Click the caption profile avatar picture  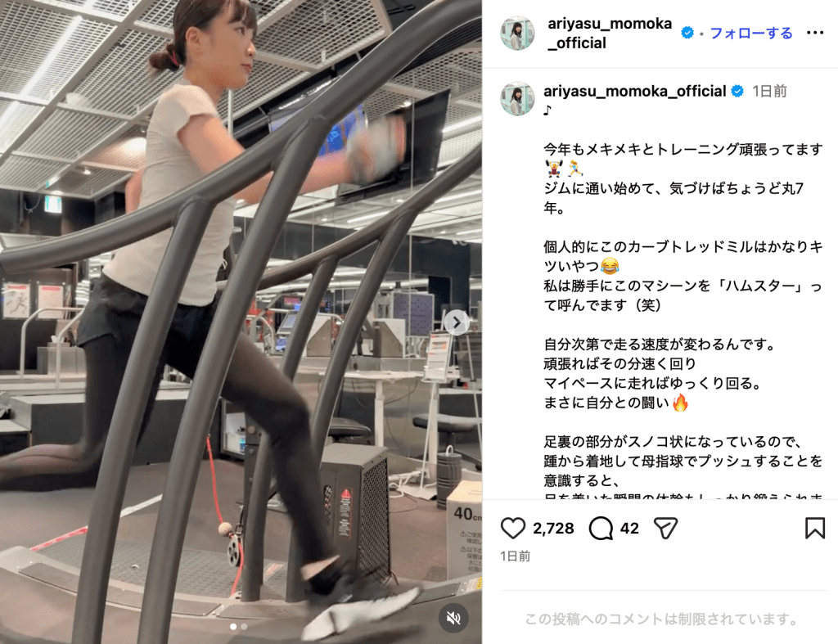pyautogui.click(x=517, y=98)
